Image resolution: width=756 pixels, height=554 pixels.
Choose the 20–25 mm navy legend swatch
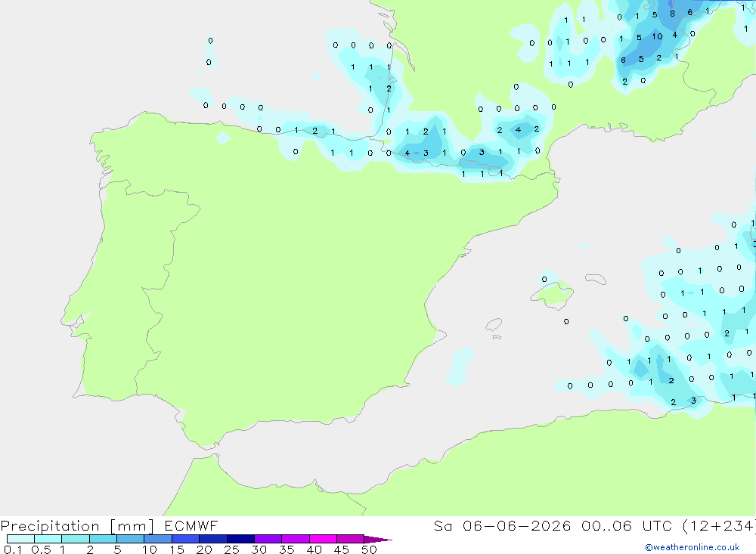(x=213, y=539)
